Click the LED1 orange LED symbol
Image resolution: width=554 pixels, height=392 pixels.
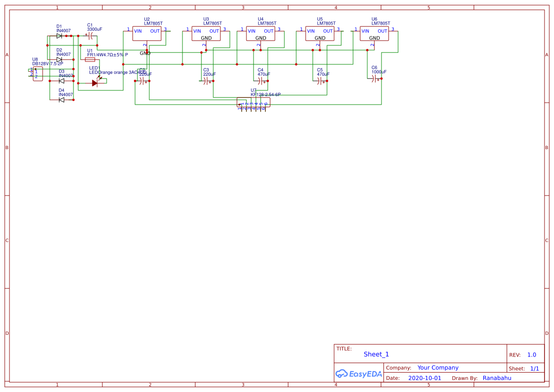95,82
